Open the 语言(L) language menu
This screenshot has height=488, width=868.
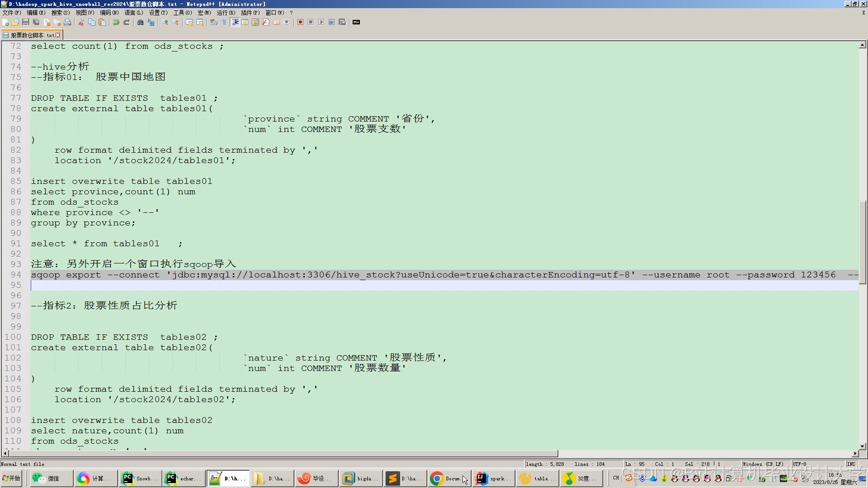(133, 13)
